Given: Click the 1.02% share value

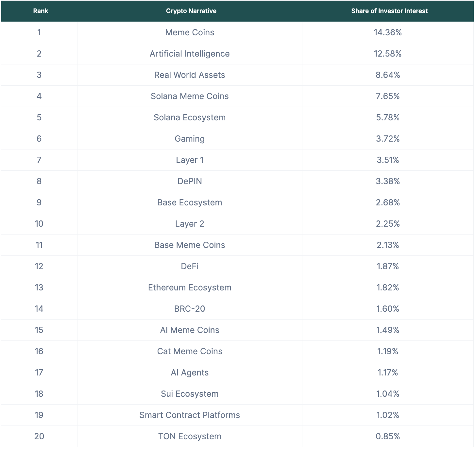Looking at the screenshot, I should tap(388, 415).
